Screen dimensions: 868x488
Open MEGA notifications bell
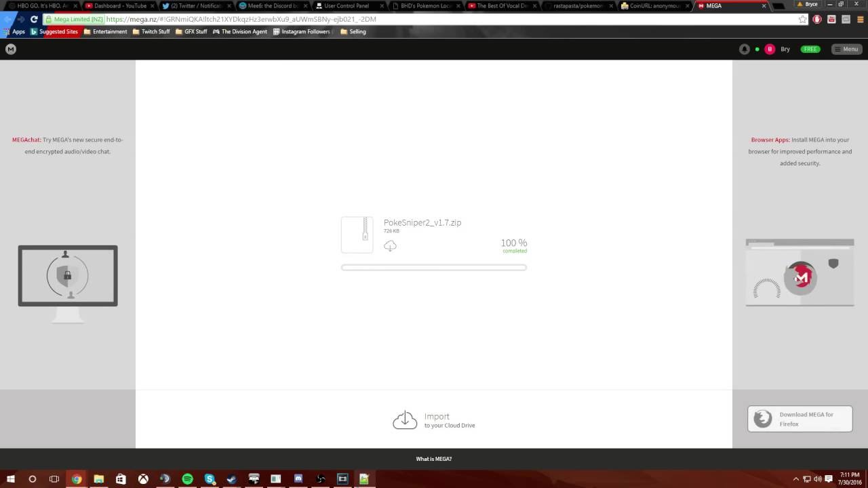[x=745, y=49]
